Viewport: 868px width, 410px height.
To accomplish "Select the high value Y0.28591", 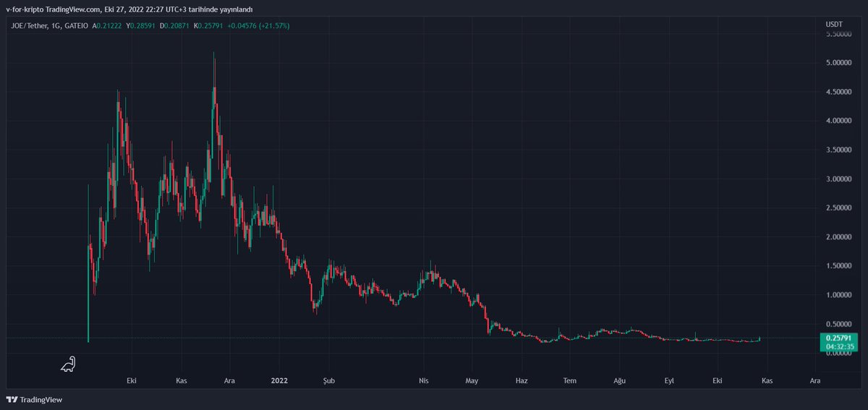I will pyautogui.click(x=142, y=26).
